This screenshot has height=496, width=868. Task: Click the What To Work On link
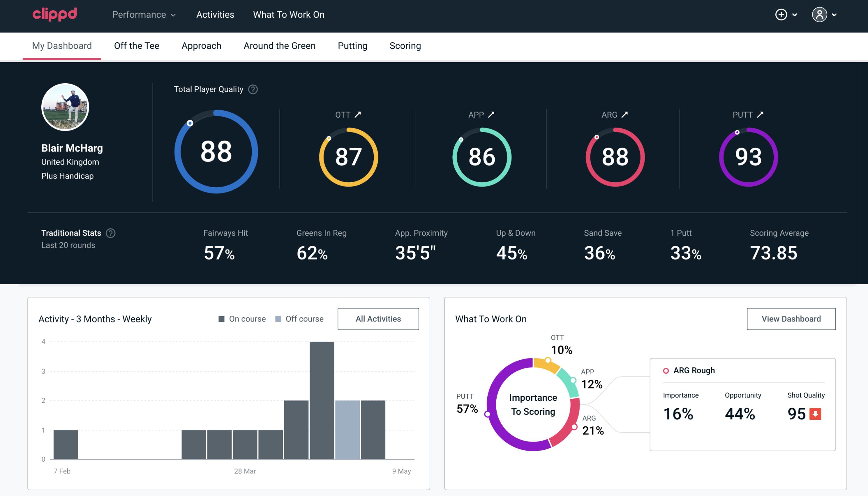pyautogui.click(x=288, y=15)
